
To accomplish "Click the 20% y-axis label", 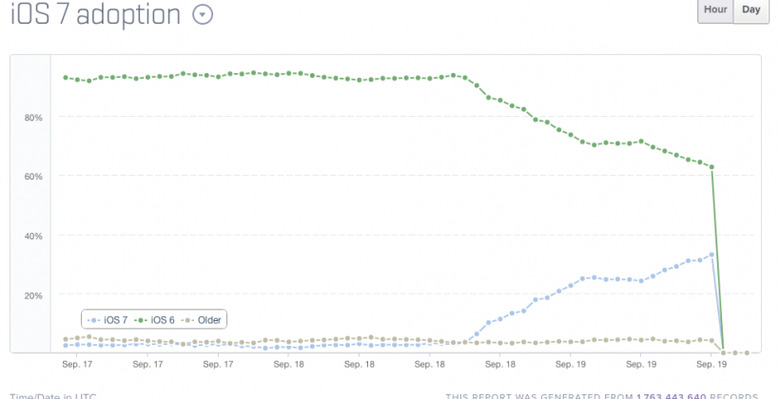I will point(33,295).
